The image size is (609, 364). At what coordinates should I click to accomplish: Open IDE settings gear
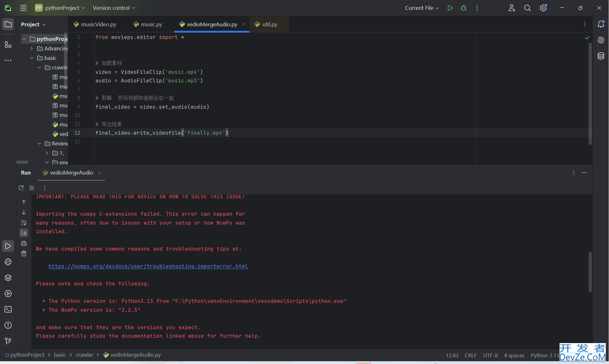(x=543, y=8)
